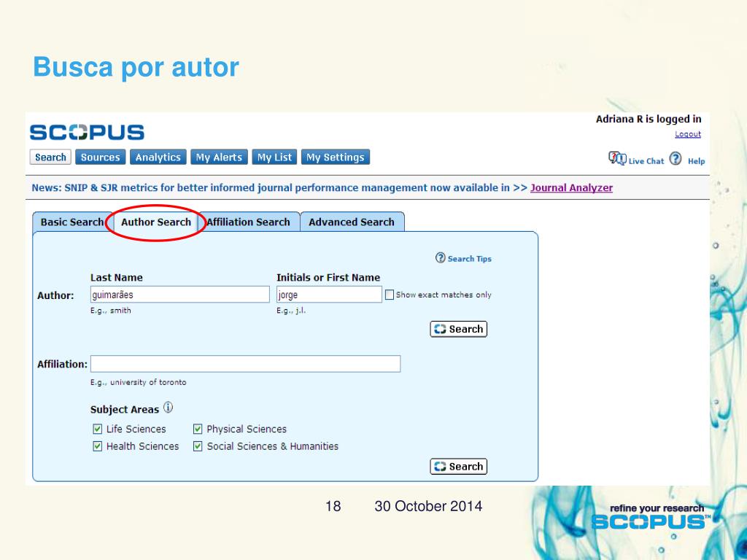Open the Sources navigation button
Image resolution: width=747 pixels, height=560 pixels.
(x=101, y=157)
